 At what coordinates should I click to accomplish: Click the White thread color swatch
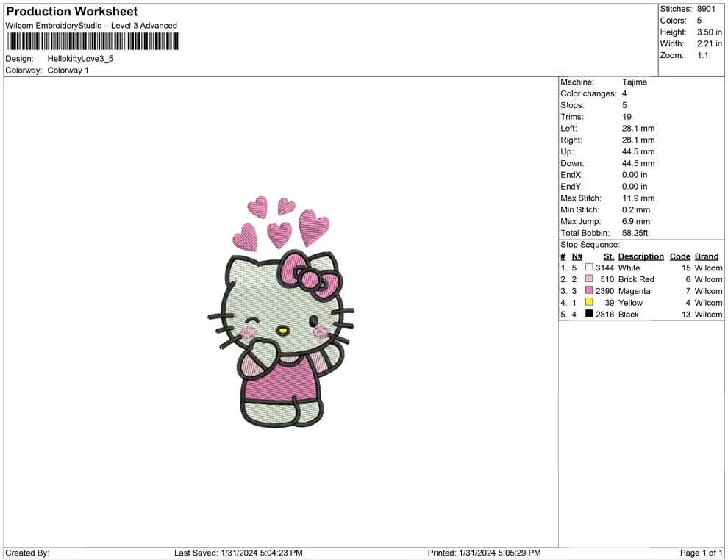click(x=589, y=268)
